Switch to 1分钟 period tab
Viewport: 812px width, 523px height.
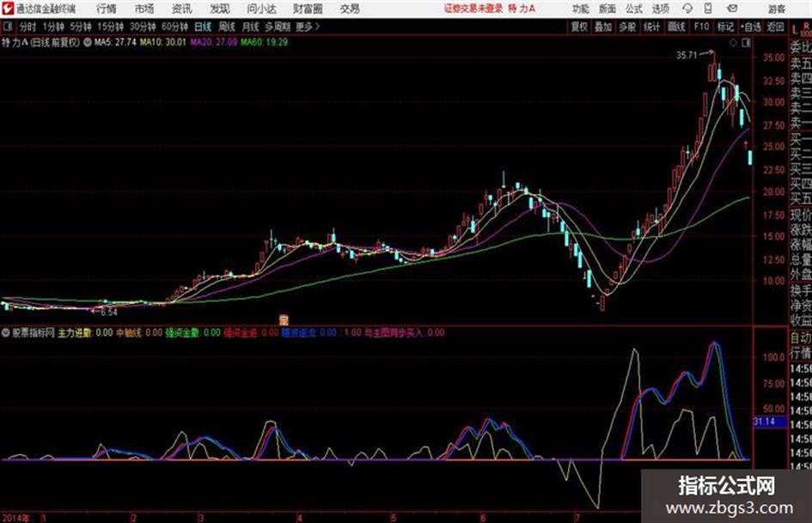[53, 27]
